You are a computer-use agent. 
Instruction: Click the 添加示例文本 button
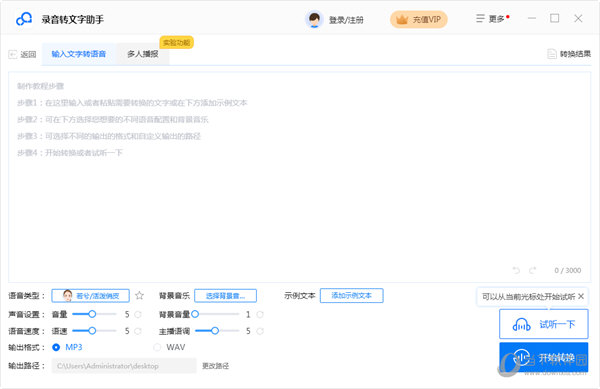pos(351,295)
